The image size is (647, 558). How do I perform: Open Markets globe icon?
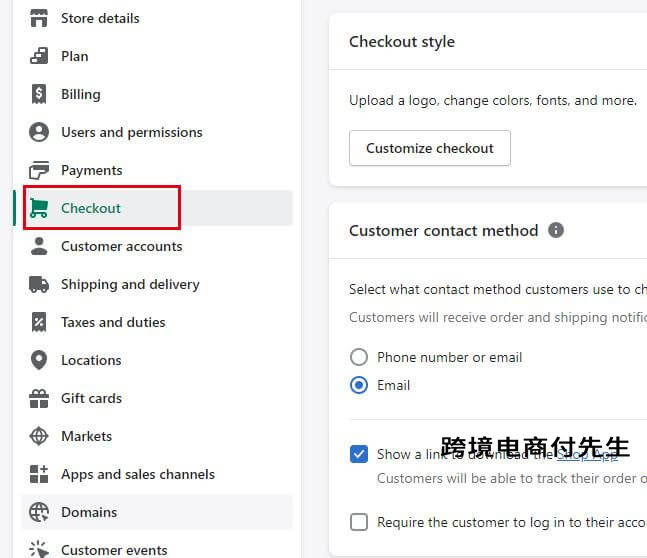39,436
